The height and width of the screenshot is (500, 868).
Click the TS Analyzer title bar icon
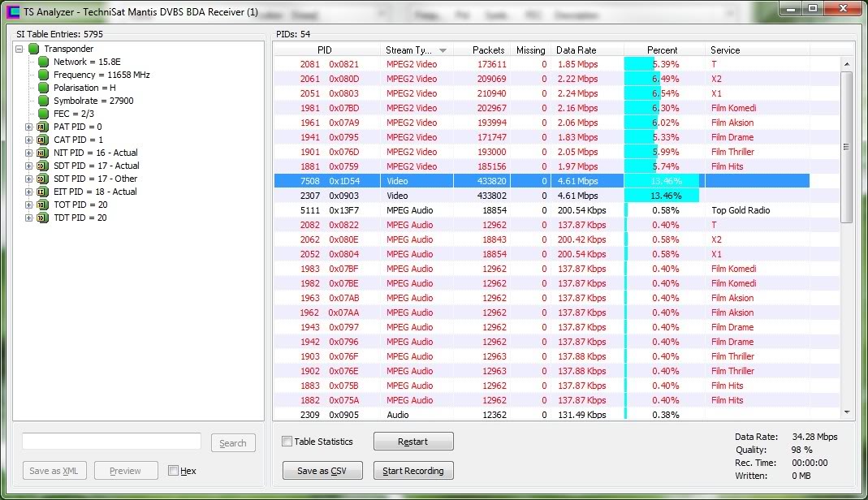12,12
